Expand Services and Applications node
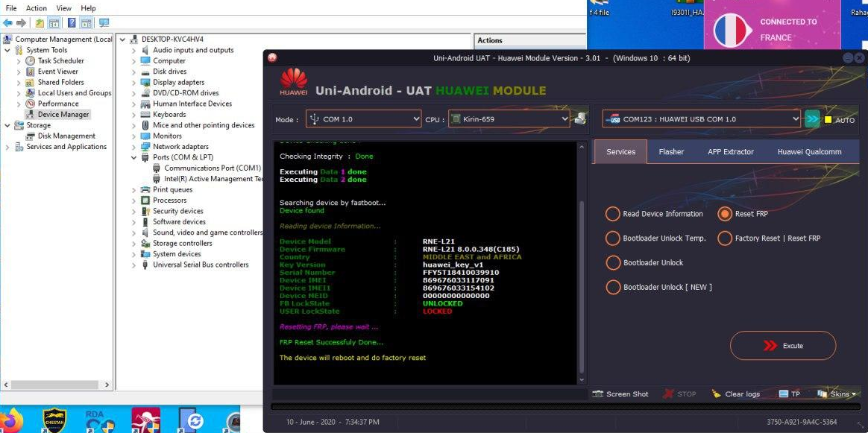 coord(7,147)
